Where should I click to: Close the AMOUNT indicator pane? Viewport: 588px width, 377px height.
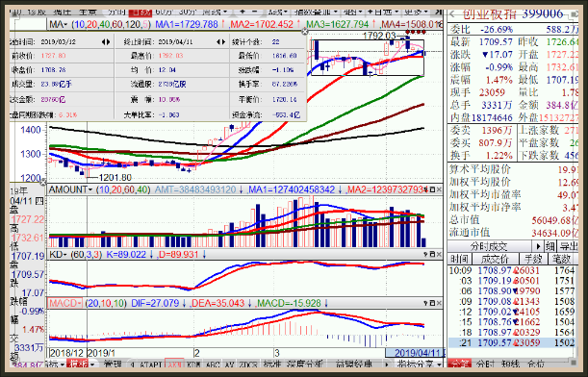point(439,190)
